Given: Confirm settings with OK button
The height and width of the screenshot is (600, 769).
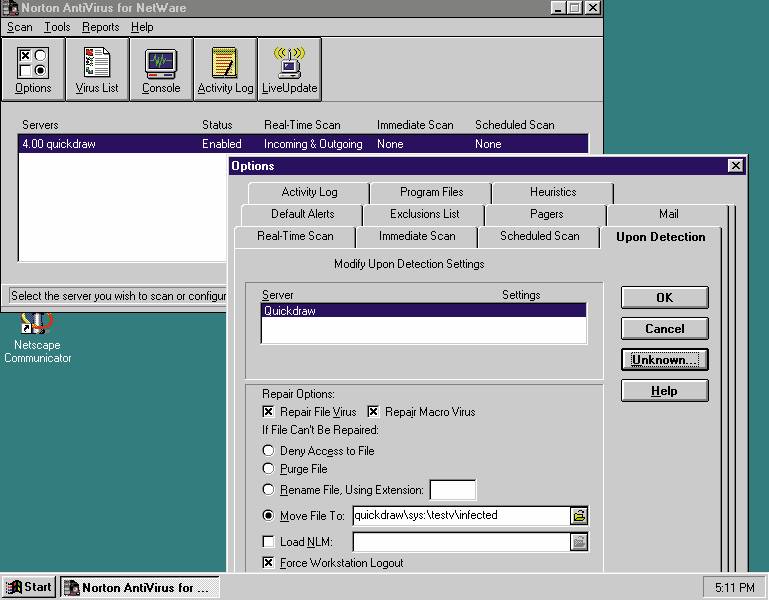Looking at the screenshot, I should 665,298.
